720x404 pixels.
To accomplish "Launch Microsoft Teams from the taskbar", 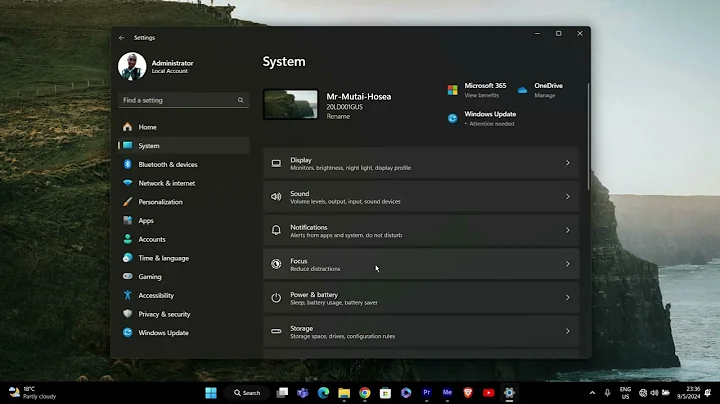I will 303,393.
